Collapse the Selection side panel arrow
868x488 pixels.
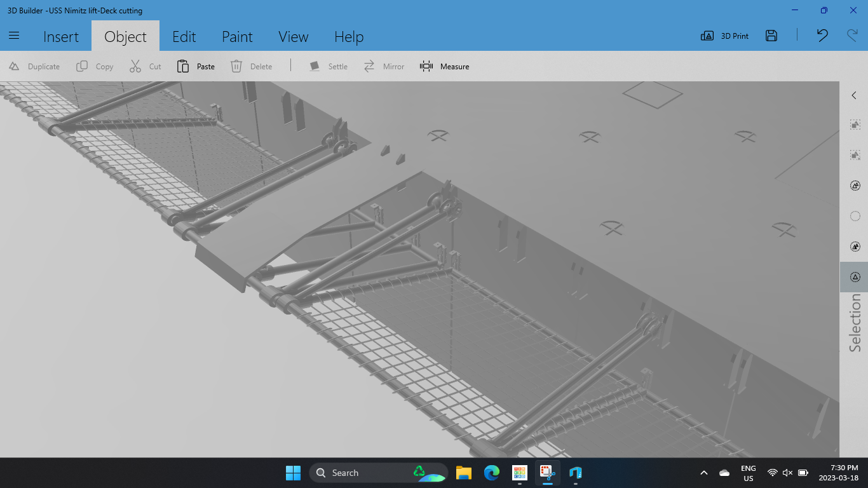tap(854, 95)
